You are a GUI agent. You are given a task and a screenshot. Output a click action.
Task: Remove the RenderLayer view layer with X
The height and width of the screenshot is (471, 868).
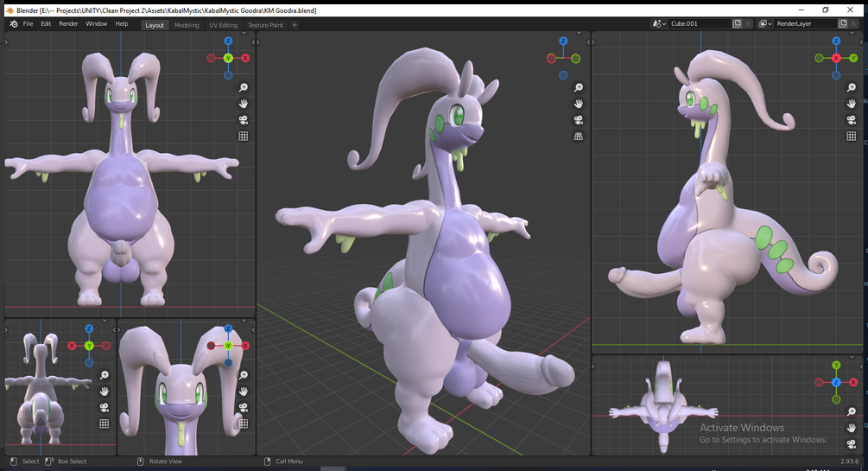(853, 24)
